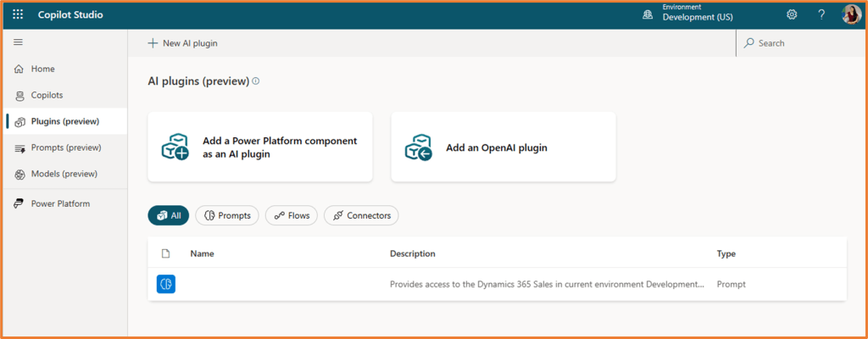Open the app launcher waffle icon
Screen dimensions: 868x339
pos(18,14)
